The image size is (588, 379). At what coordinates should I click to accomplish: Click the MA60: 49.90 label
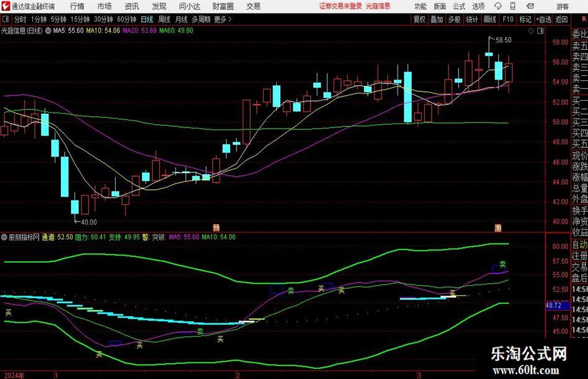(176, 30)
